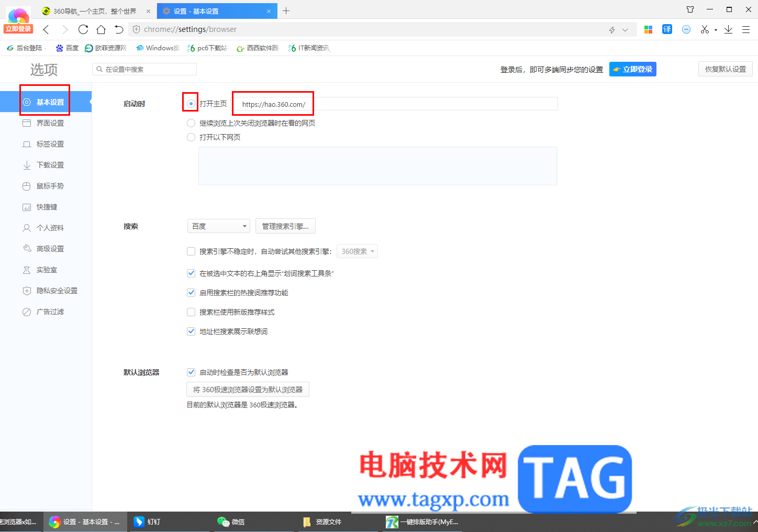Open 个人资料 in the sidebar

(46, 228)
